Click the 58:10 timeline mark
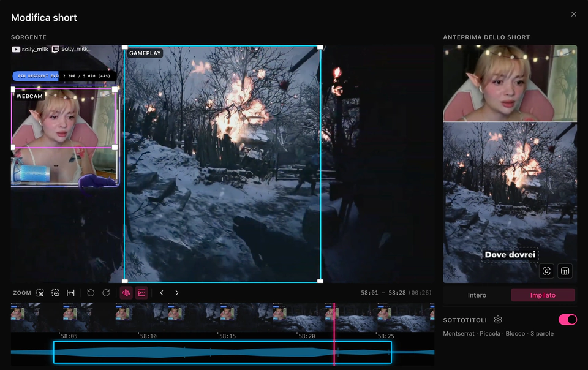The width and height of the screenshot is (588, 370). click(x=148, y=336)
